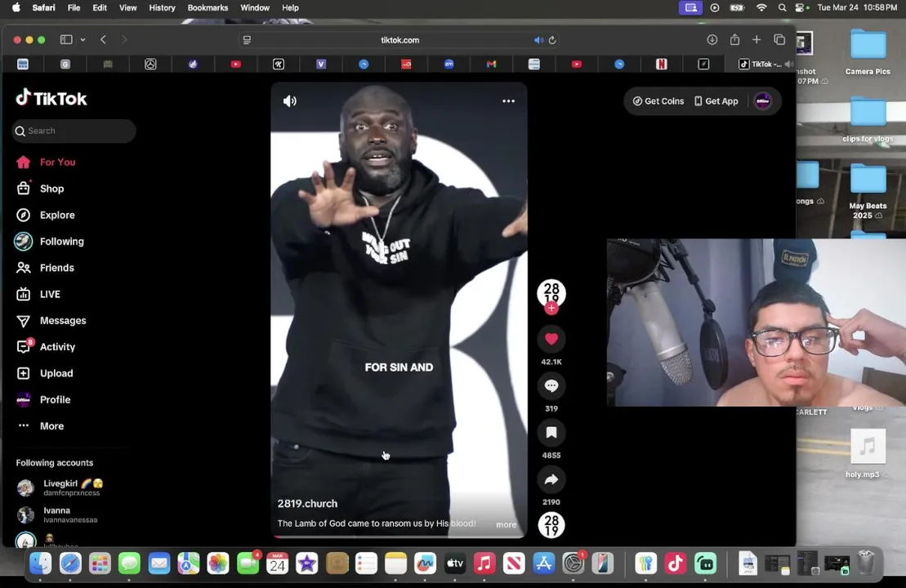Open TikTok Shop in sidebar
Viewport: 906px width, 588px height.
coord(41,189)
